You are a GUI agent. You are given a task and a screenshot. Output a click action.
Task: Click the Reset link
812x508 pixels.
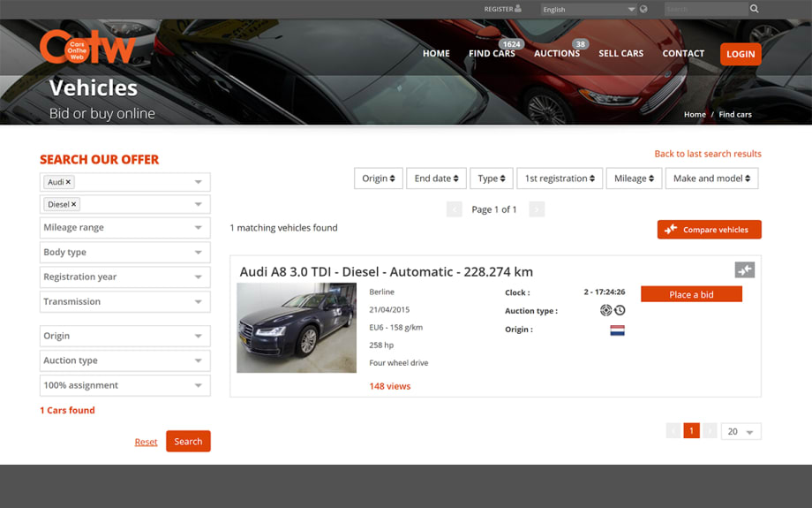pyautogui.click(x=146, y=442)
